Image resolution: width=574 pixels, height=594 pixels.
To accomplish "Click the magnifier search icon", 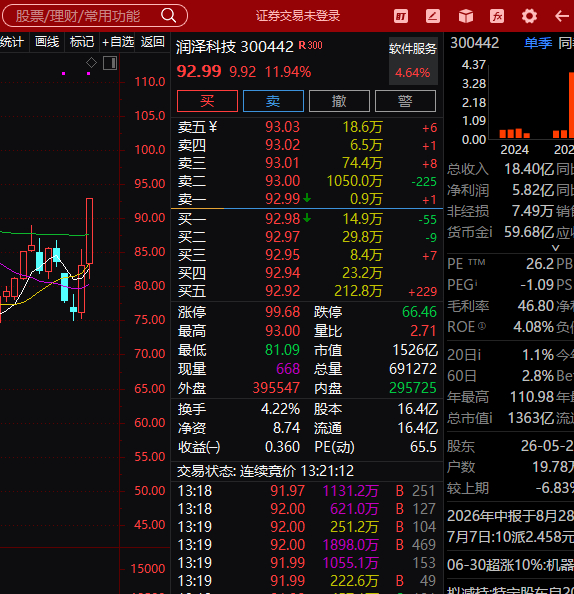I will 169,16.
